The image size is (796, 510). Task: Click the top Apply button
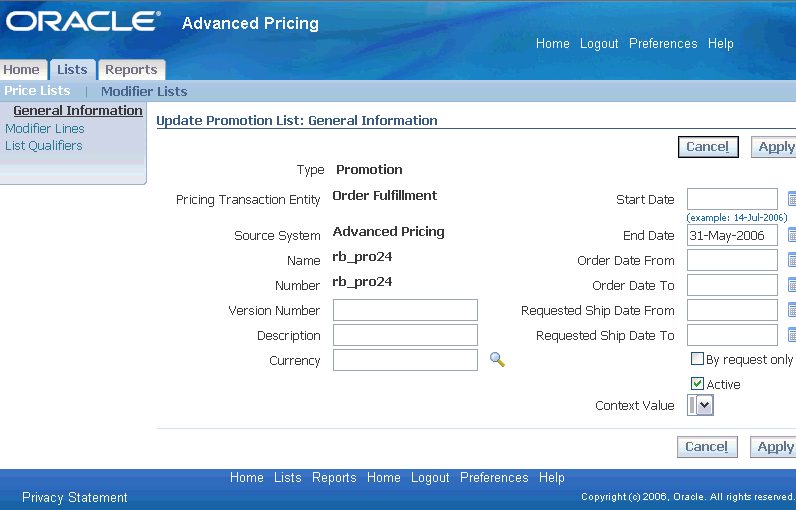774,147
